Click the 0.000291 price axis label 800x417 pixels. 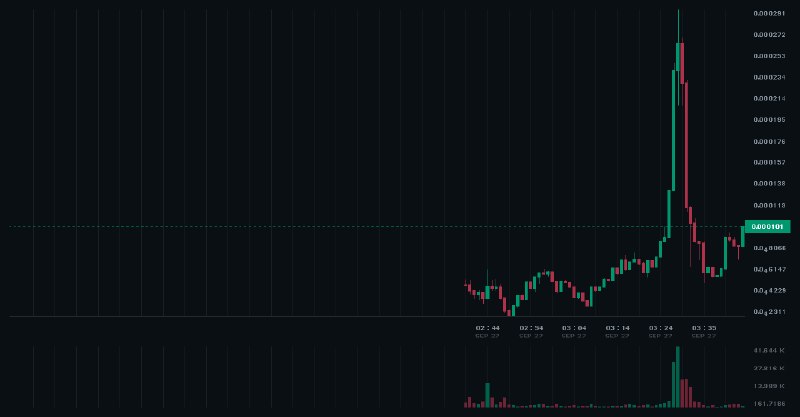[x=769, y=13]
